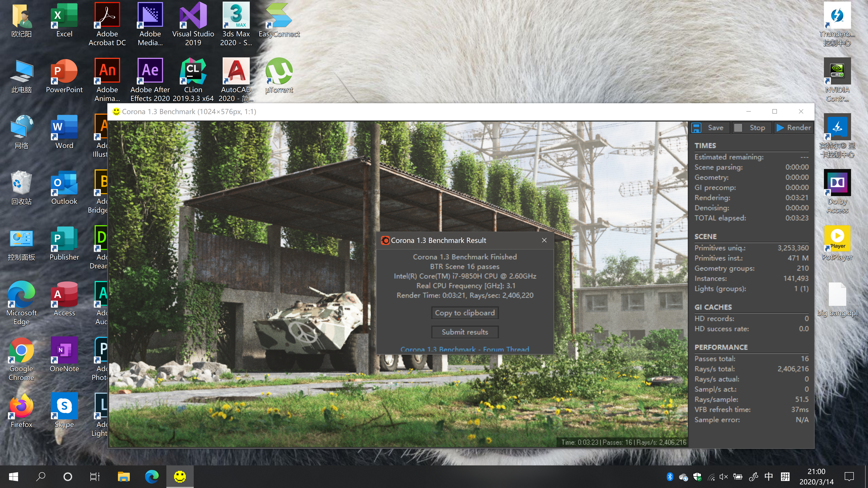Open 欧纪阳 user folder icon
Image resolution: width=868 pixels, height=488 pixels.
(x=21, y=20)
